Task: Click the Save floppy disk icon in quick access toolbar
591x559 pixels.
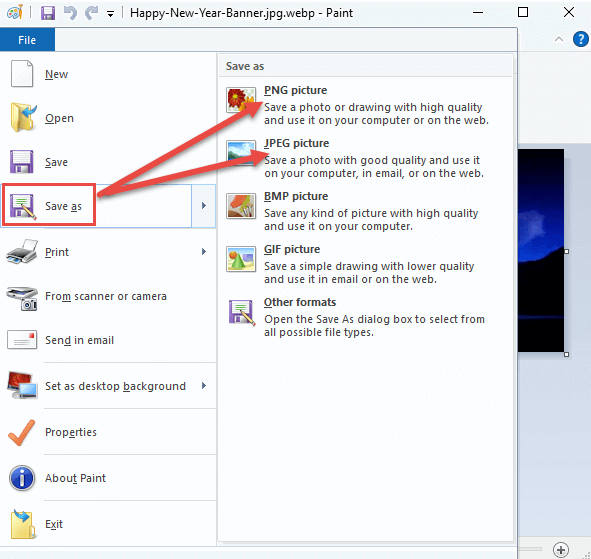Action: tap(48, 13)
